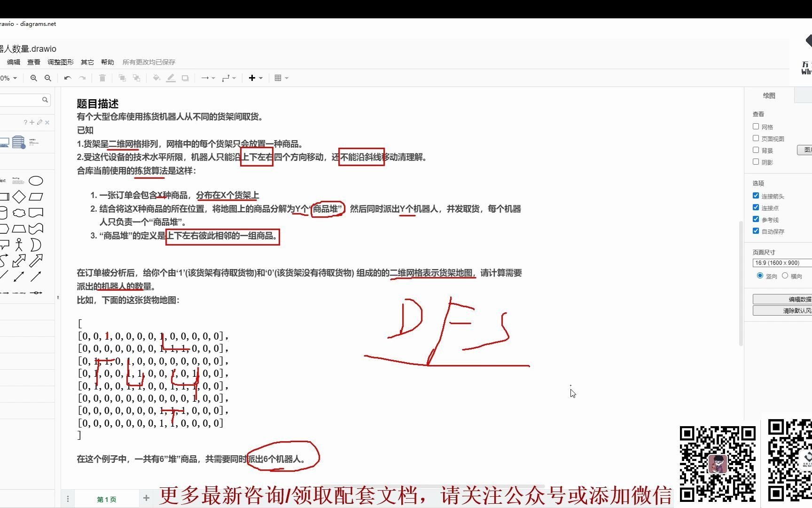Screen dimensions: 812x508
Task: Select the server rack scratchpad item
Action: point(19,142)
